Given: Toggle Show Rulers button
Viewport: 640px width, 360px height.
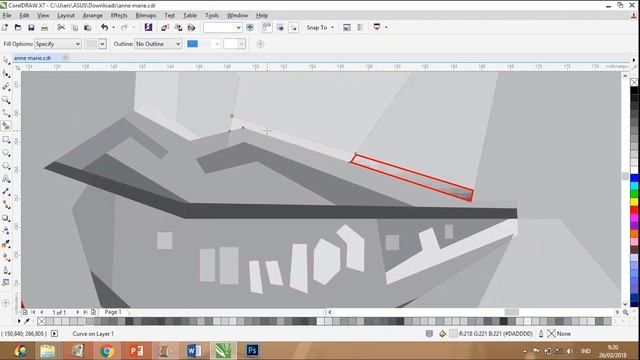Looking at the screenshot, I should pyautogui.click(x=267, y=27).
